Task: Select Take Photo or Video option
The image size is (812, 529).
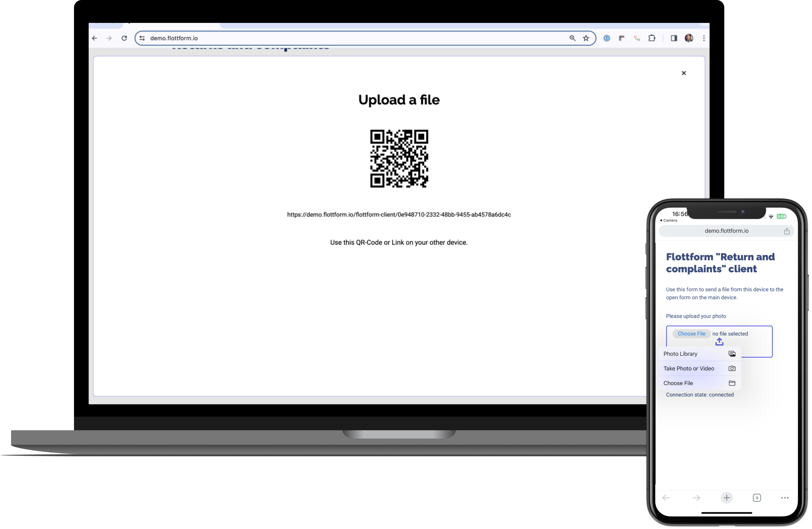Action: (x=698, y=368)
